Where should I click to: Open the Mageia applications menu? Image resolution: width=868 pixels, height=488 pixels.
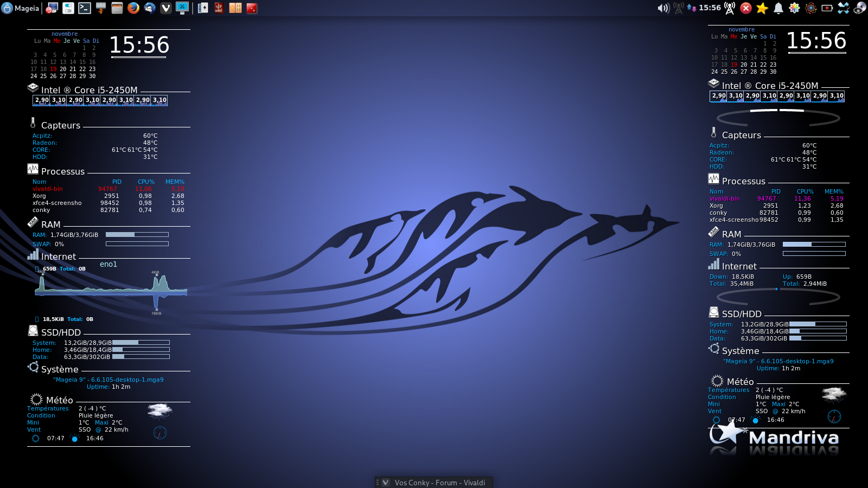coord(21,8)
